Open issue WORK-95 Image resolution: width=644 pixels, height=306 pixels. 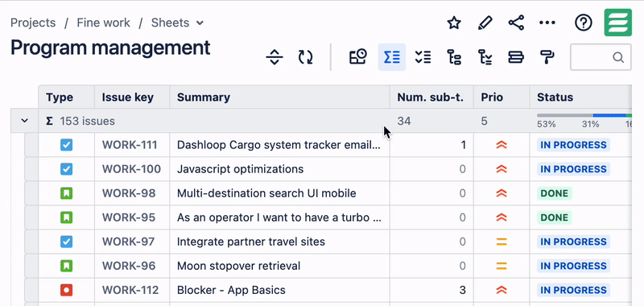click(x=129, y=217)
